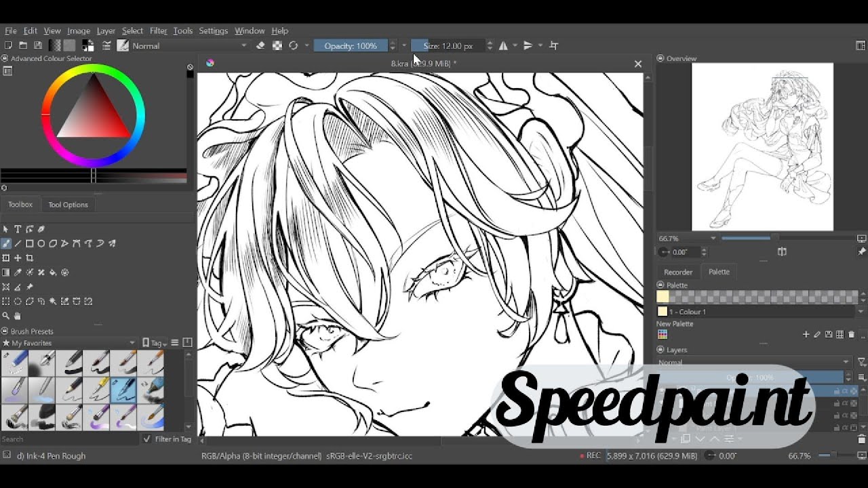Open the Tag button dropdown
Image resolution: width=868 pixels, height=488 pixels.
tap(154, 343)
